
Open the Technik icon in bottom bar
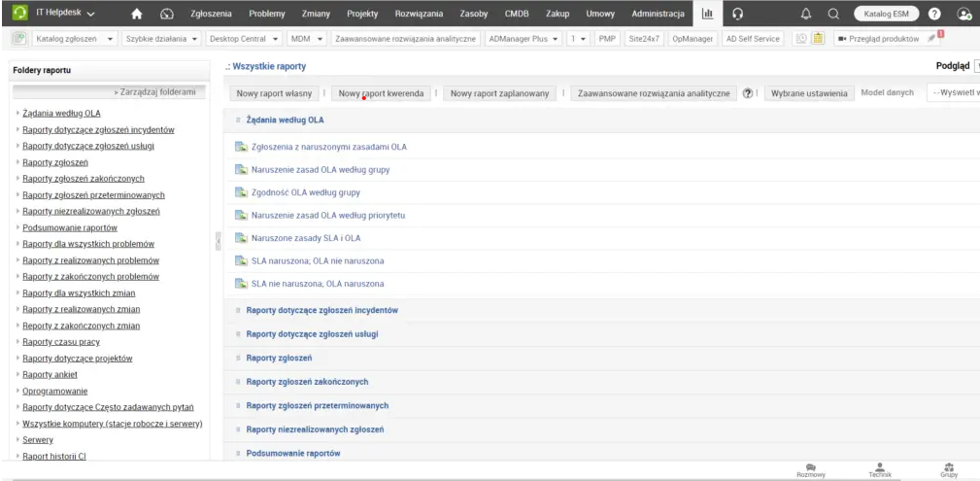click(879, 470)
